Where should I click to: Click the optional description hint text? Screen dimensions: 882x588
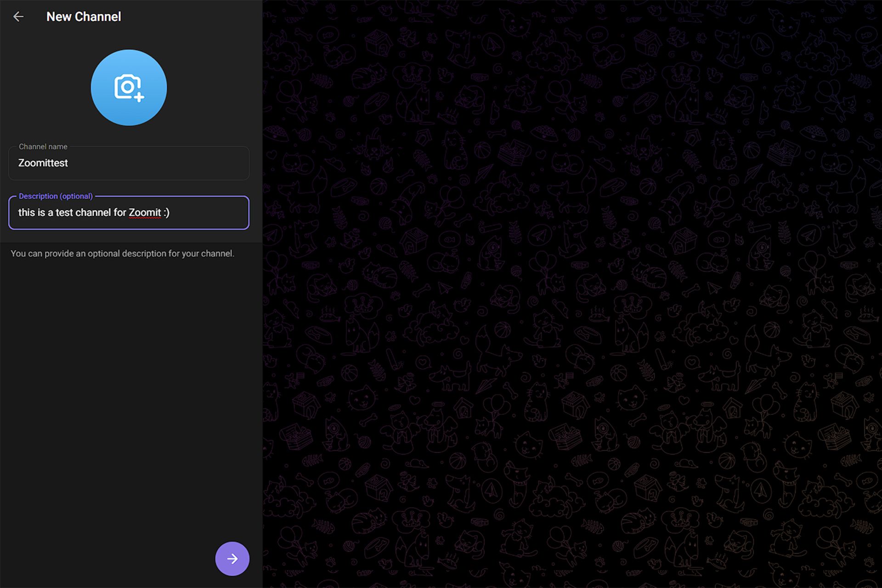(x=123, y=254)
